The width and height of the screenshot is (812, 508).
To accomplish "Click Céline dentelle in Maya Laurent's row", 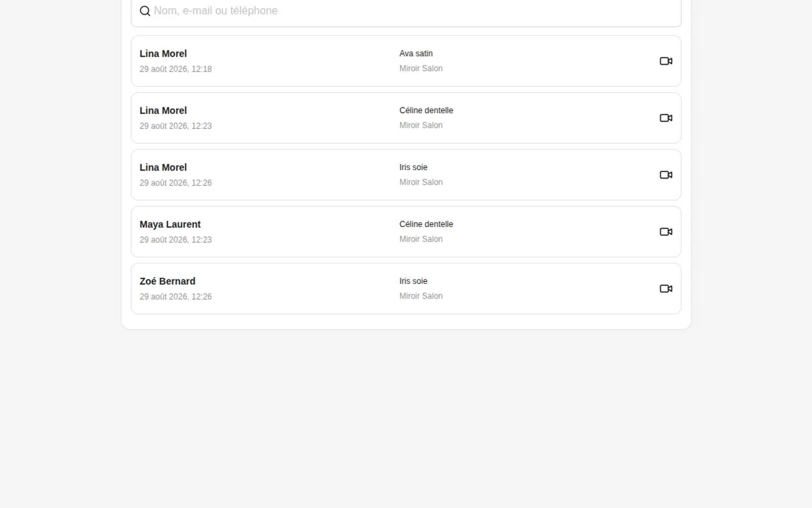I will 426,224.
